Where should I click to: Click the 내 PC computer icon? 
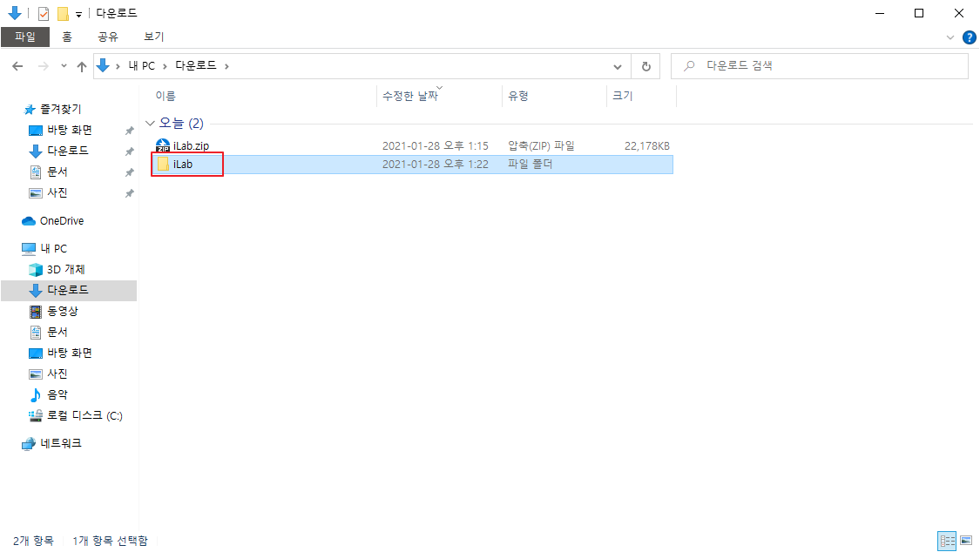pyautogui.click(x=28, y=248)
